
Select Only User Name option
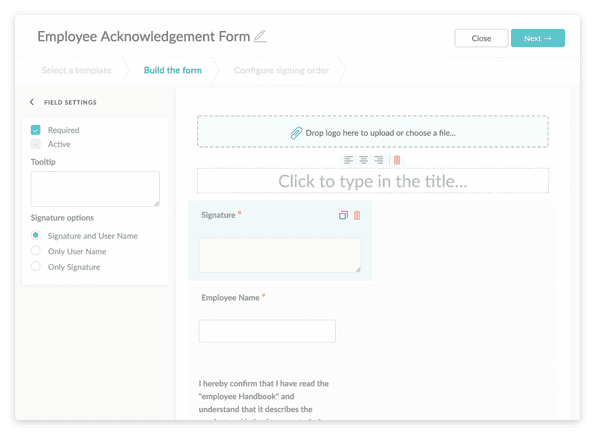36,251
